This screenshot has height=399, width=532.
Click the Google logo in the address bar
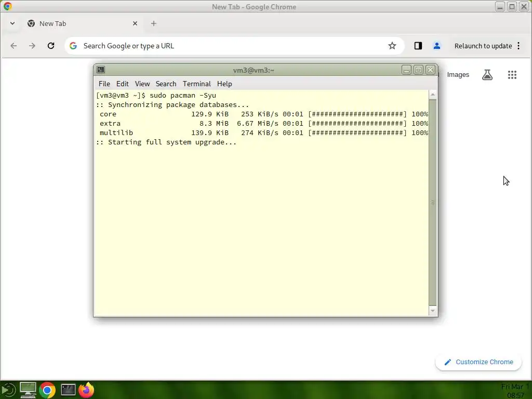click(x=73, y=46)
